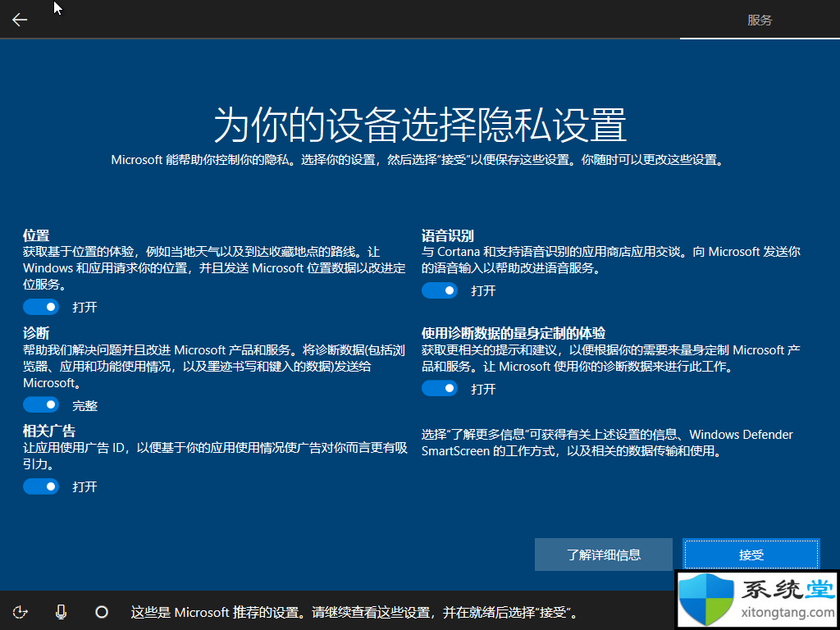The height and width of the screenshot is (630, 840).
Task: Go back with the arrow icon
Action: coord(20,20)
